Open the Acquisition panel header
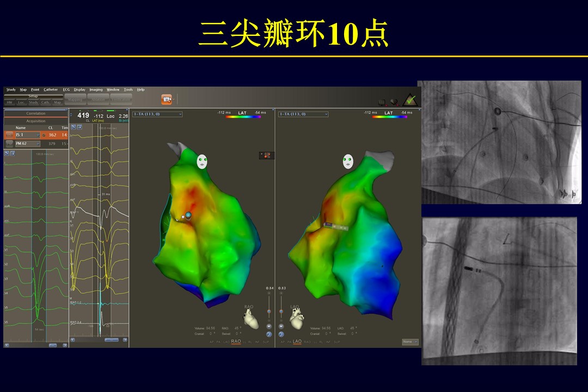Image resolution: width=588 pixels, height=392 pixels. (x=36, y=121)
